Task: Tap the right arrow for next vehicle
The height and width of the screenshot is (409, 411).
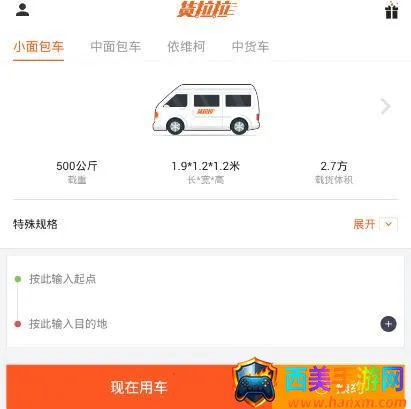Action: click(x=385, y=106)
